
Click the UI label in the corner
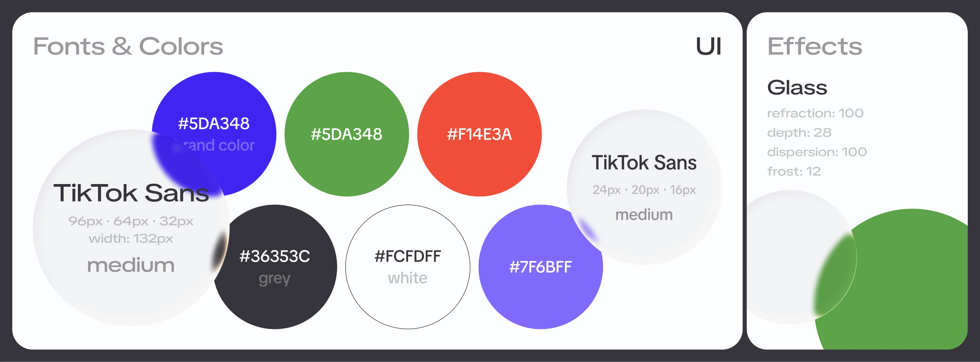point(708,47)
